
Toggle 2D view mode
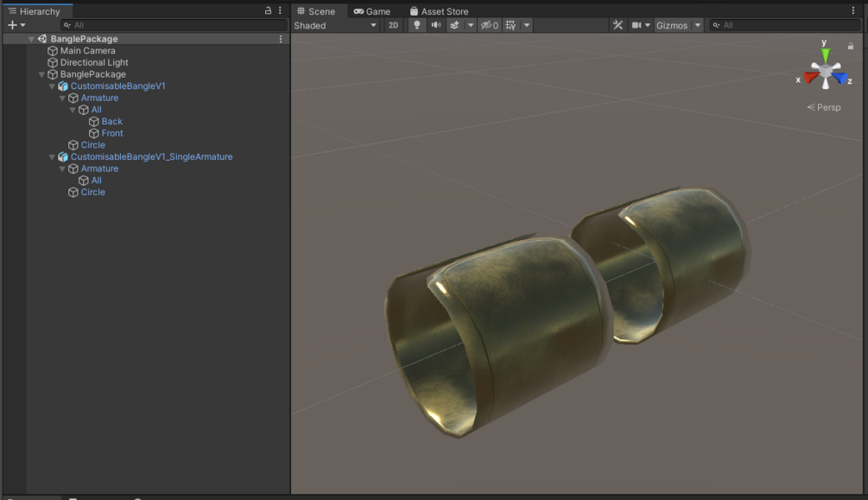click(393, 25)
